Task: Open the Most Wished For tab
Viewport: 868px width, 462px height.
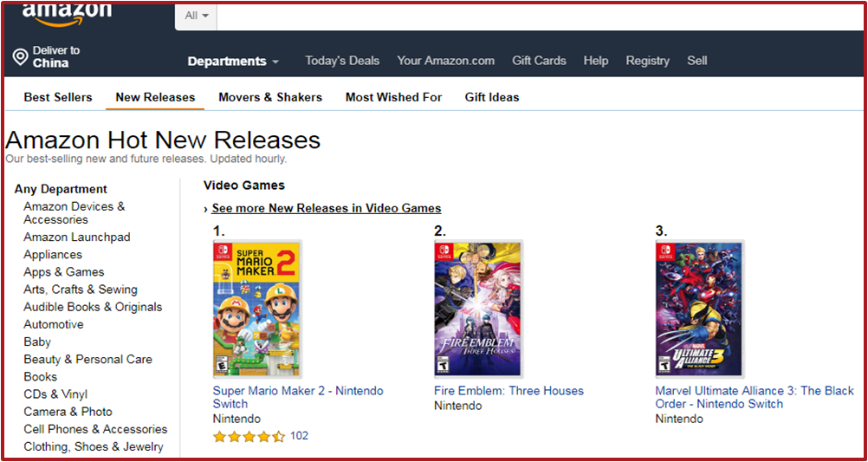Action: 393,97
